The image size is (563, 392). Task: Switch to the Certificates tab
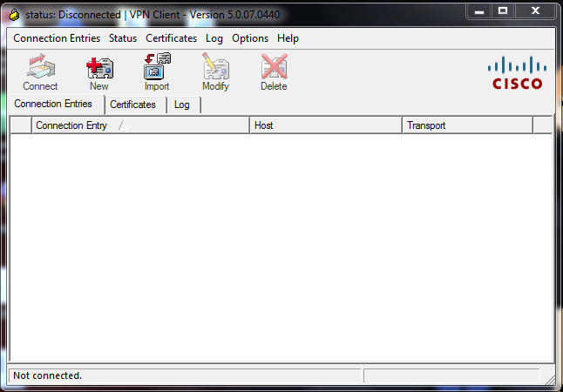[136, 105]
